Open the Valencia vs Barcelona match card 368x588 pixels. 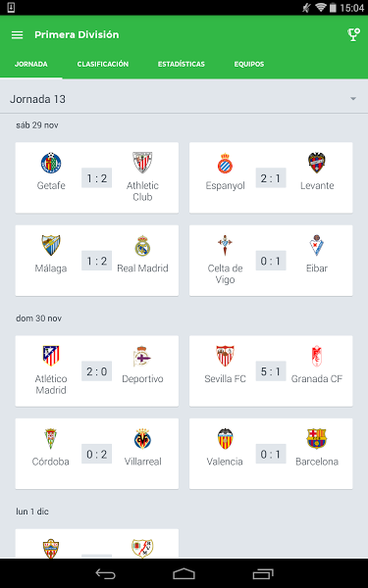coord(271,454)
